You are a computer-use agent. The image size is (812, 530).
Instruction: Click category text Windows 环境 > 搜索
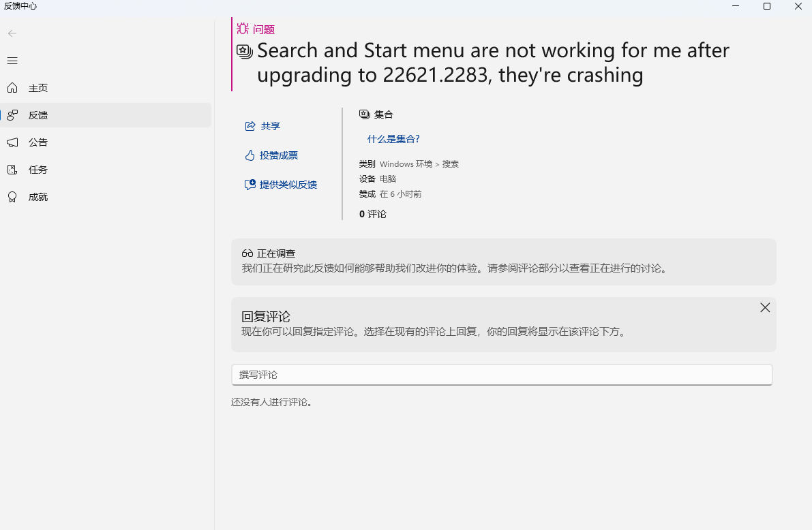pos(419,164)
